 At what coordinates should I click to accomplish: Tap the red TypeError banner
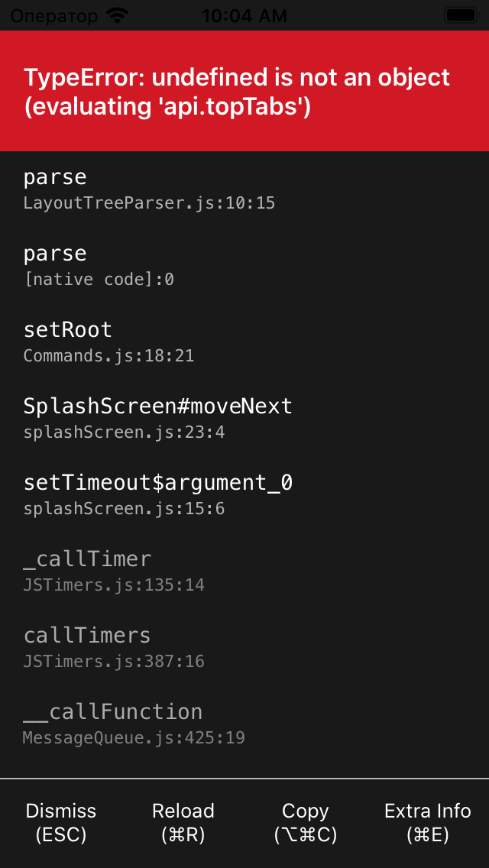click(x=244, y=91)
